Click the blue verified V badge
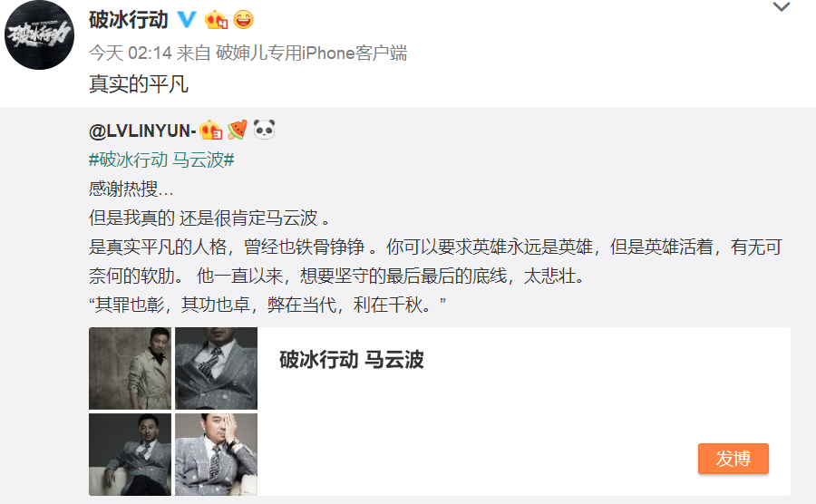Screen dimensions: 816x504 (x=187, y=20)
